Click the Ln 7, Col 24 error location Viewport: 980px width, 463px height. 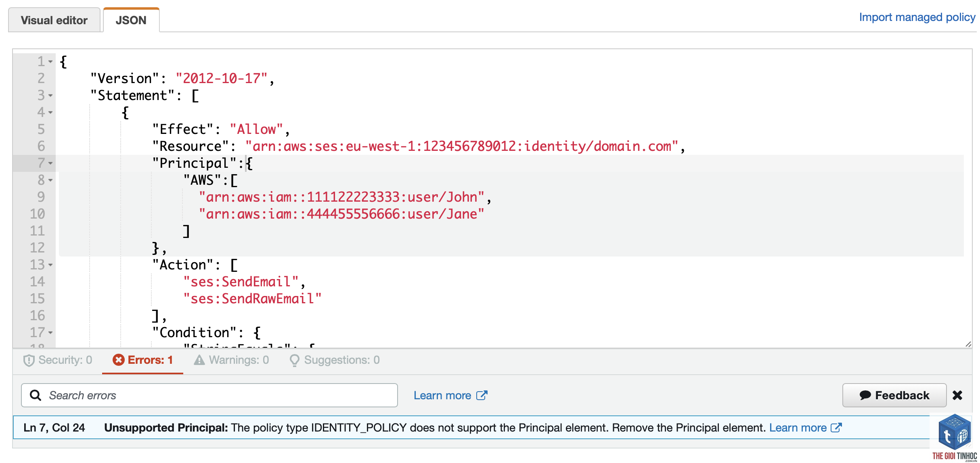(x=54, y=428)
